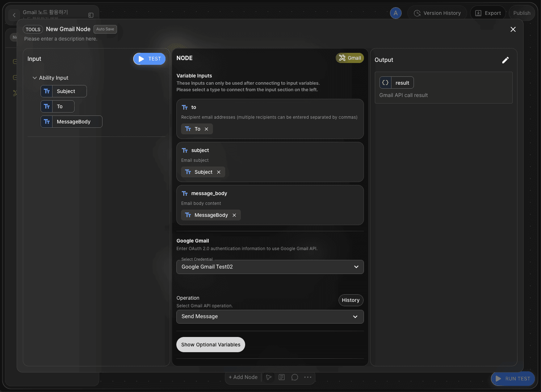Screen dimensions: 541x392
Task: Click the result JSON braces icon
Action: point(385,83)
